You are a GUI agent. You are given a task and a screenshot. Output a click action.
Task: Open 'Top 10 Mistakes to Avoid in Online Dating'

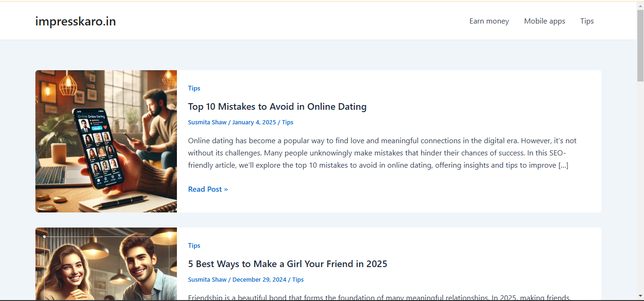coord(277,106)
